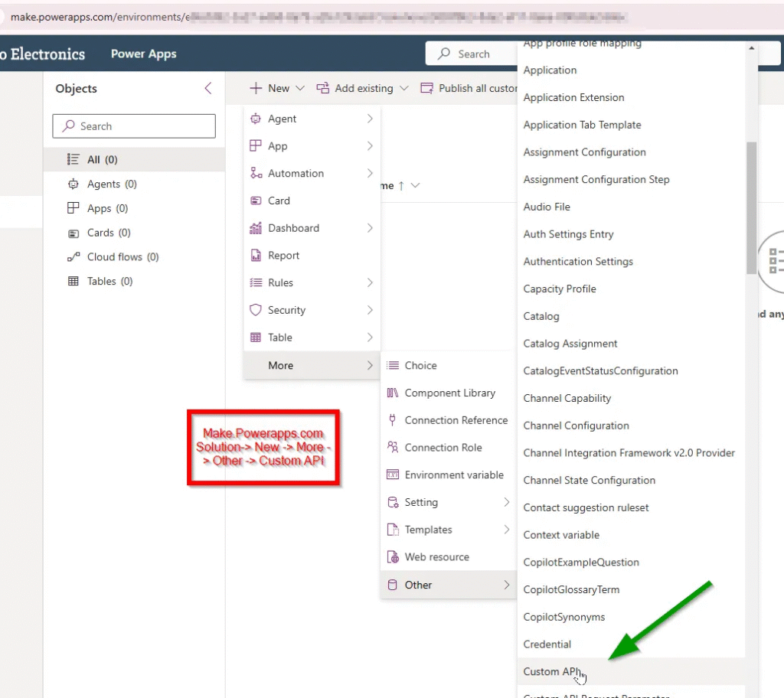
Task: Click the scroll-up arrow of the Other list
Action: pos(751,48)
